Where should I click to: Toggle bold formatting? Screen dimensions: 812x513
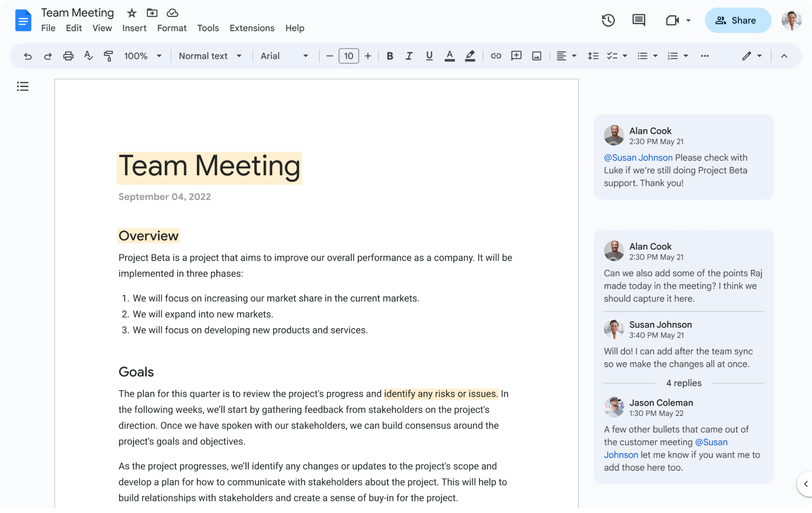point(390,56)
